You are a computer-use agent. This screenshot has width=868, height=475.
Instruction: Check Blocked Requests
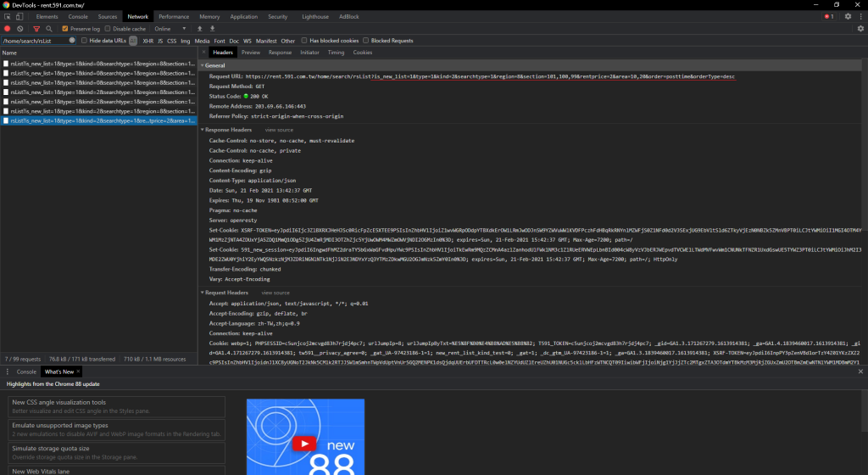(365, 41)
